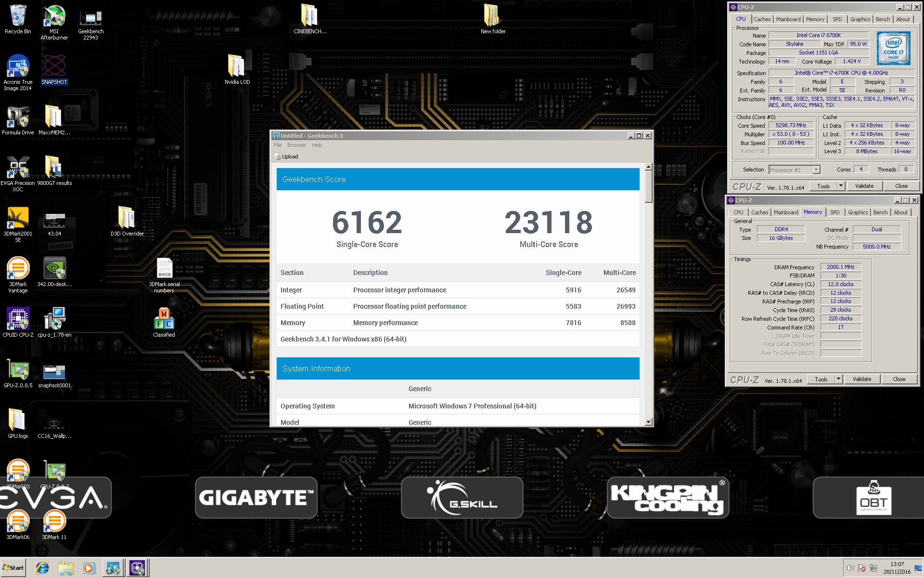The height and width of the screenshot is (578, 924).
Task: Click the Geekbench vertical scrollbar thumb
Action: coord(648,187)
